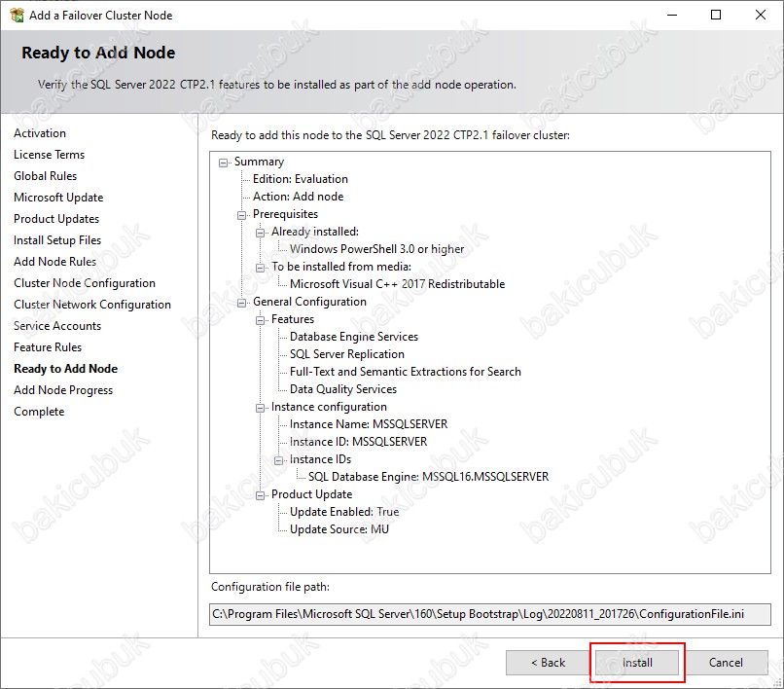Close the setup window
Image resolution: width=784 pixels, height=689 pixels.
[x=761, y=15]
